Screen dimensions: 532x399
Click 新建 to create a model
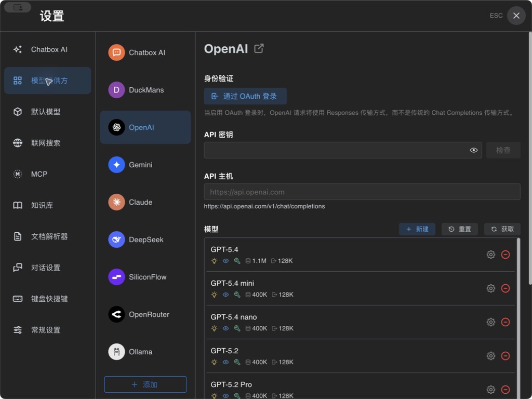pos(417,229)
